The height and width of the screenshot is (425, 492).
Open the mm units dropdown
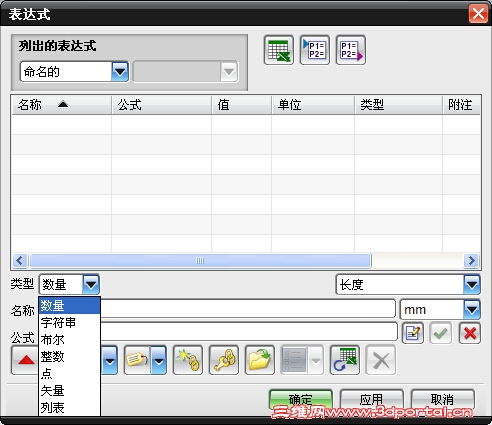coord(472,309)
